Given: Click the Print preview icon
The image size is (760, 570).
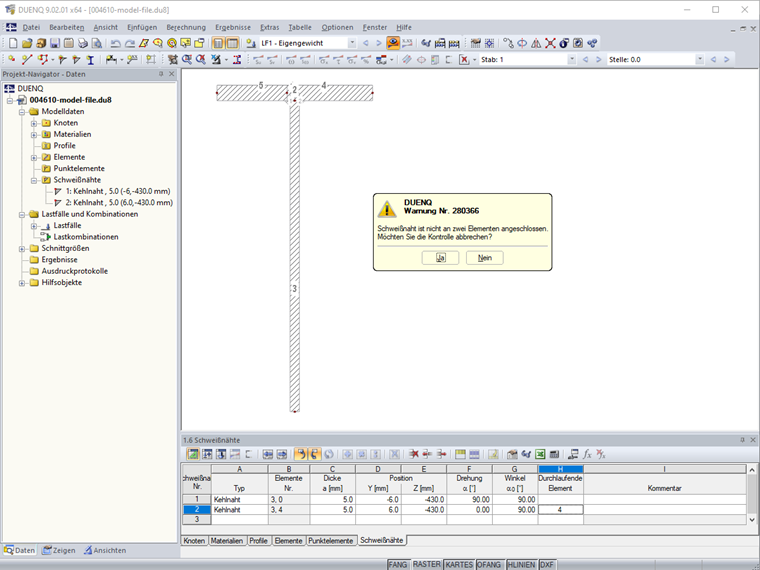Looking at the screenshot, I should (x=97, y=43).
